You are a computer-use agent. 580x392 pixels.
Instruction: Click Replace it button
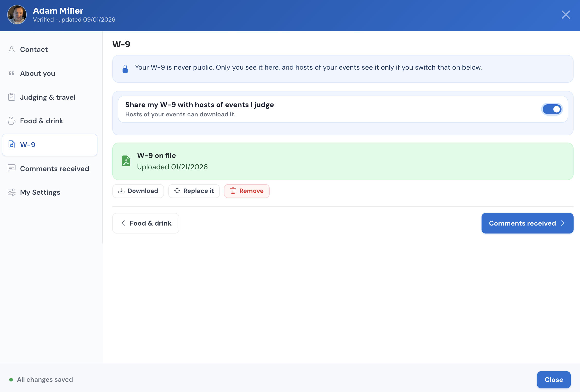tap(194, 191)
